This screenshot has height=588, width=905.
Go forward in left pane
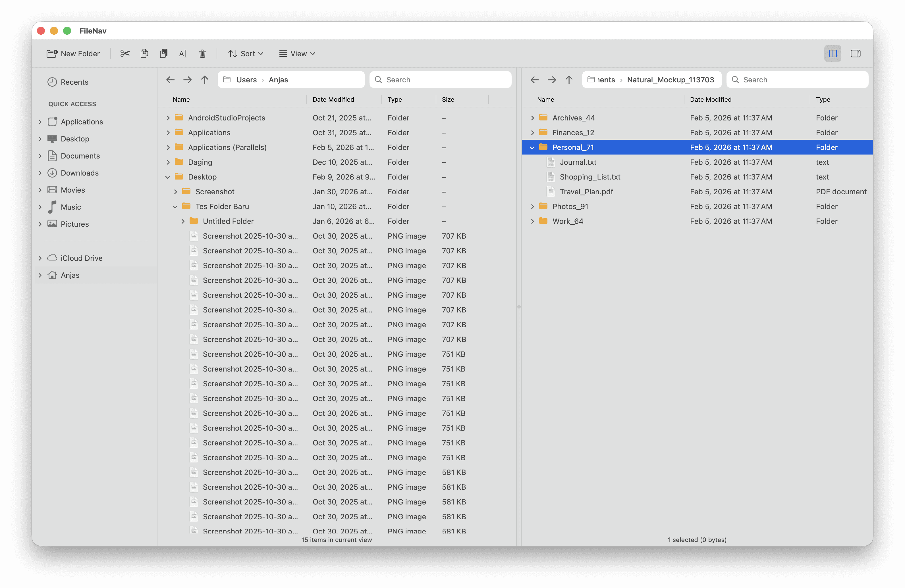[x=188, y=80]
